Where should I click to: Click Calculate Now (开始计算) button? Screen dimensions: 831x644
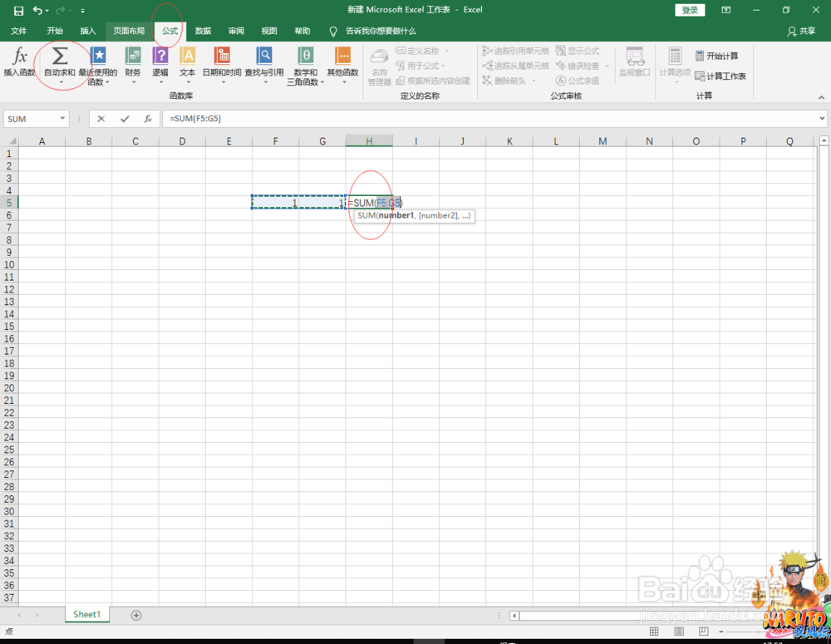pos(716,56)
